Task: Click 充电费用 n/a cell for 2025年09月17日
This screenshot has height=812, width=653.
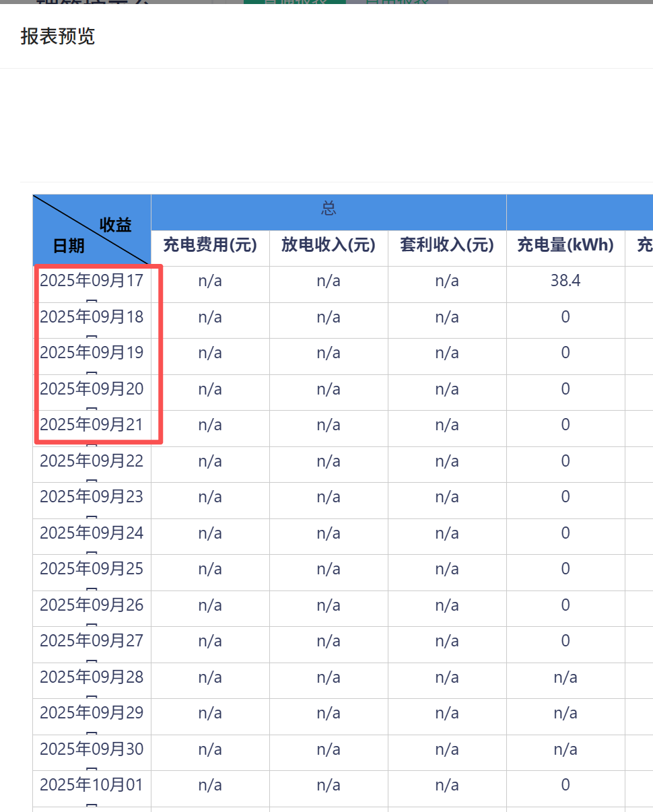Action: 210,281
